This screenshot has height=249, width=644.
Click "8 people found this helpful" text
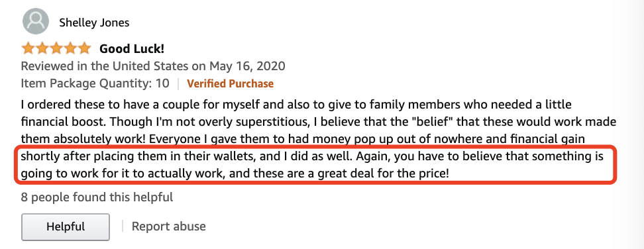[x=97, y=197]
